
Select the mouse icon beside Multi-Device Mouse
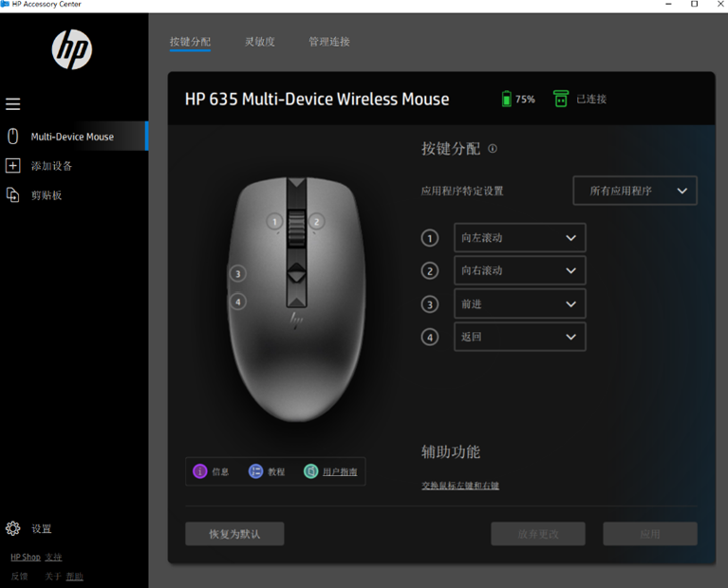[x=13, y=137]
